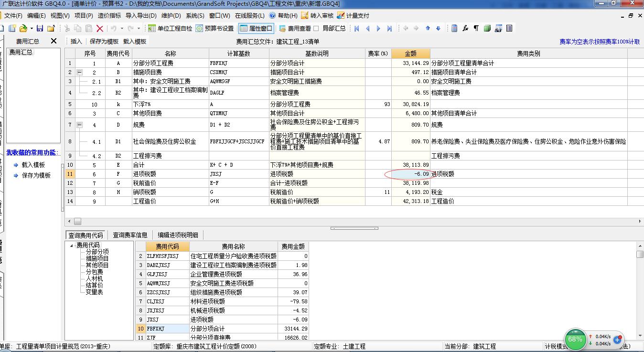The width and height of the screenshot is (644, 352).
Task: Select 措施项目 in the fee code tree
Action: pos(97,258)
